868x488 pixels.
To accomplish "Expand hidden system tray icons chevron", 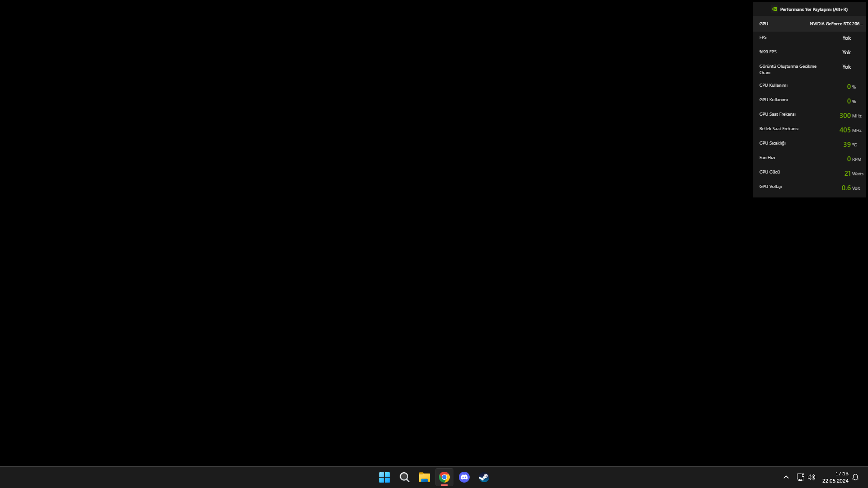I will point(786,477).
